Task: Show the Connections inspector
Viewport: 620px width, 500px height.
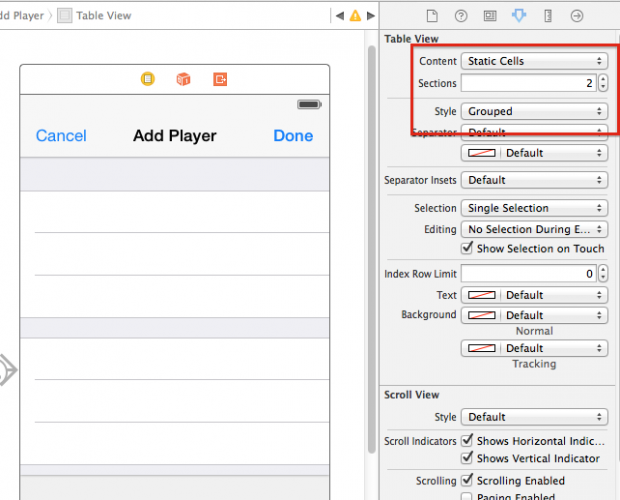Action: point(576,16)
